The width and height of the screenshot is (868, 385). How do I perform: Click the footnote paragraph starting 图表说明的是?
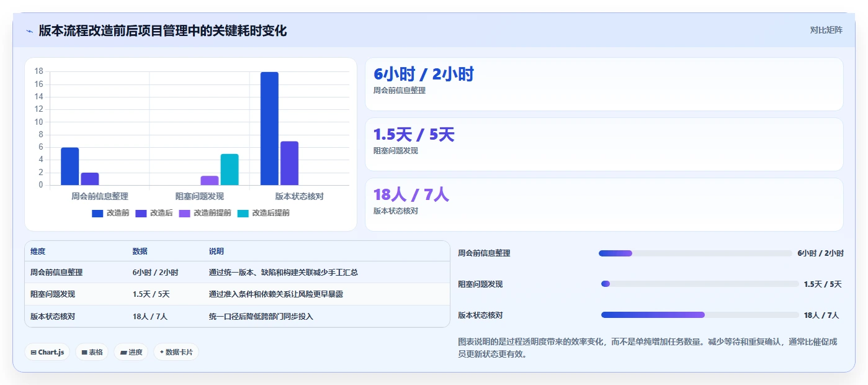point(648,348)
